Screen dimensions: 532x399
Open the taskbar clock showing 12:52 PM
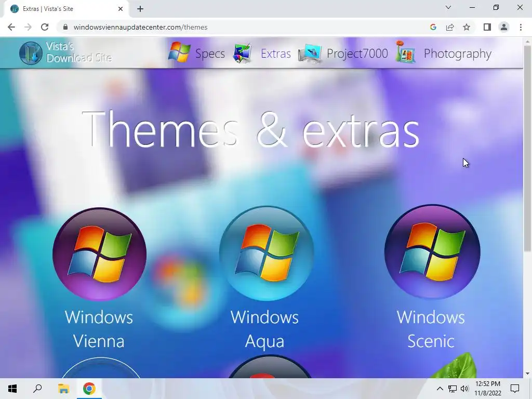click(487, 389)
